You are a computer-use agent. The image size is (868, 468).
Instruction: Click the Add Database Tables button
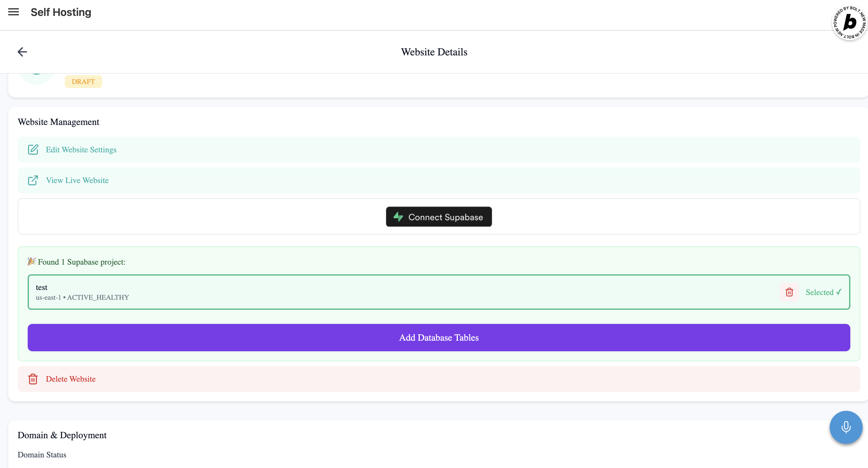point(439,337)
